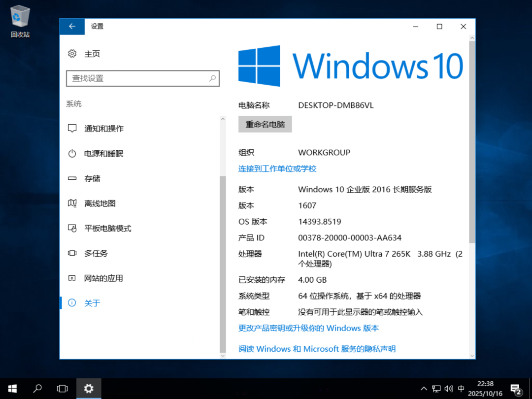
Task: Click the Show Desktop strip at the taskbar end
Action: (531, 389)
